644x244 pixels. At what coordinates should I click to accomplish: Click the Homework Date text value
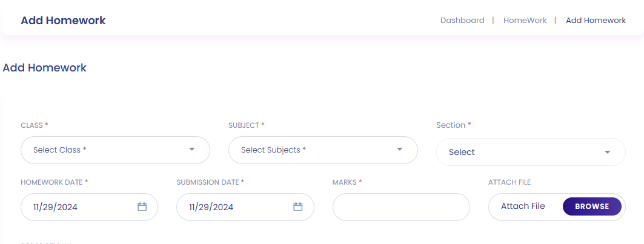click(55, 207)
